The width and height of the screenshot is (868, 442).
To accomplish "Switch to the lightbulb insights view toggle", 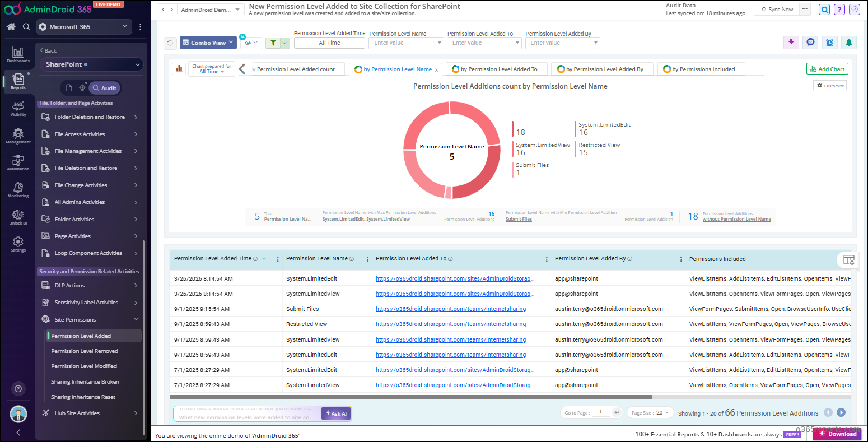I will pos(82,88).
